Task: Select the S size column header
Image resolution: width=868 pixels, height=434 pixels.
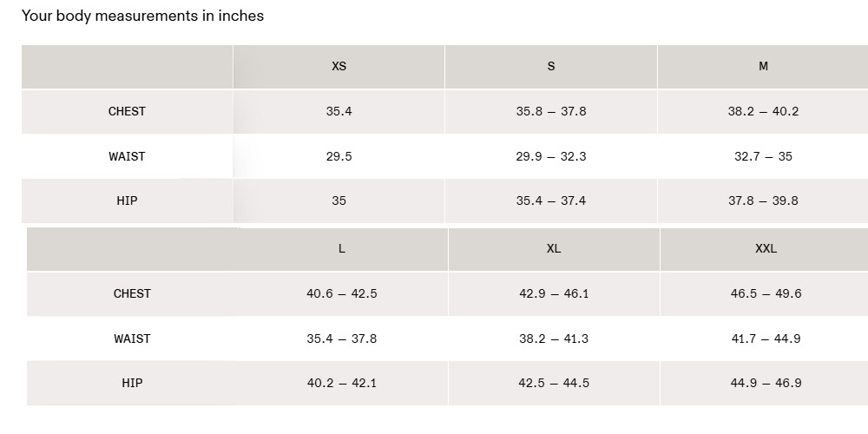Action: coord(551,66)
